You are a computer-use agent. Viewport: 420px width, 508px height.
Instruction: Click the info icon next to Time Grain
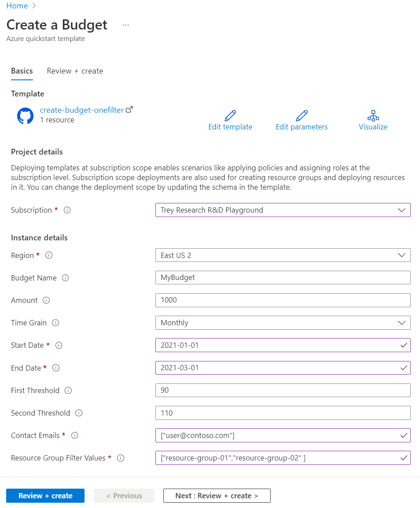[x=55, y=323]
